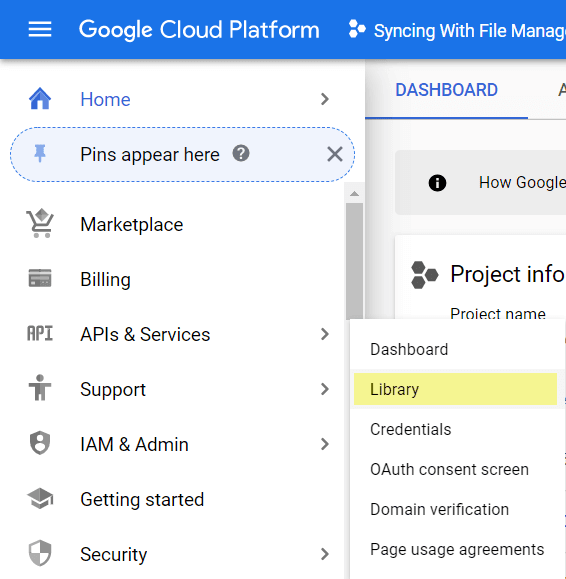Click the Project info hexagons icon

(x=425, y=275)
